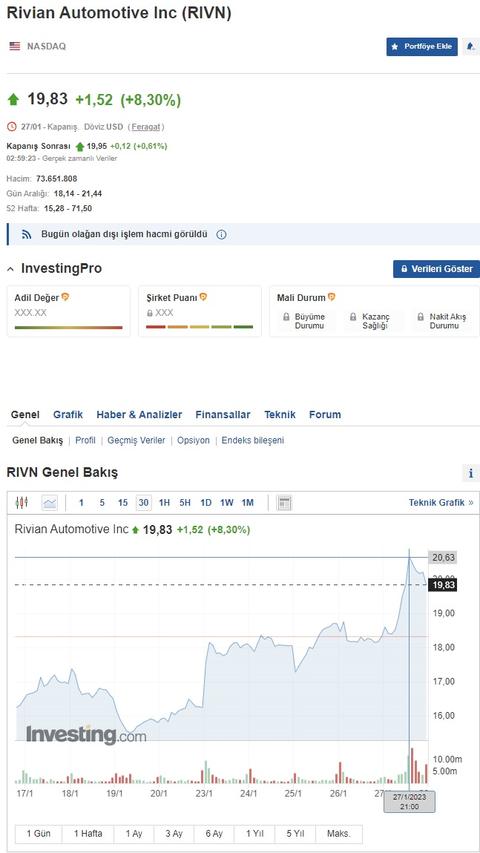Click the locked Büyüme Durumu item

click(304, 321)
